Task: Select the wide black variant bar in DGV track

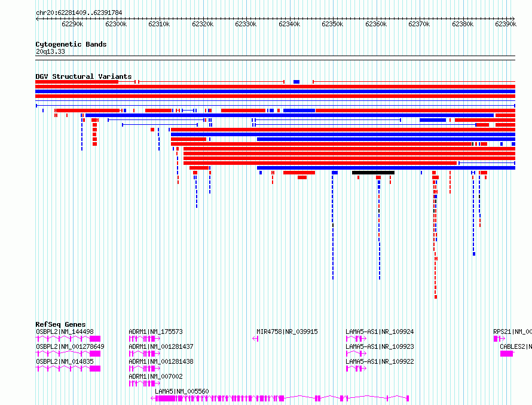Action: pyautogui.click(x=373, y=173)
